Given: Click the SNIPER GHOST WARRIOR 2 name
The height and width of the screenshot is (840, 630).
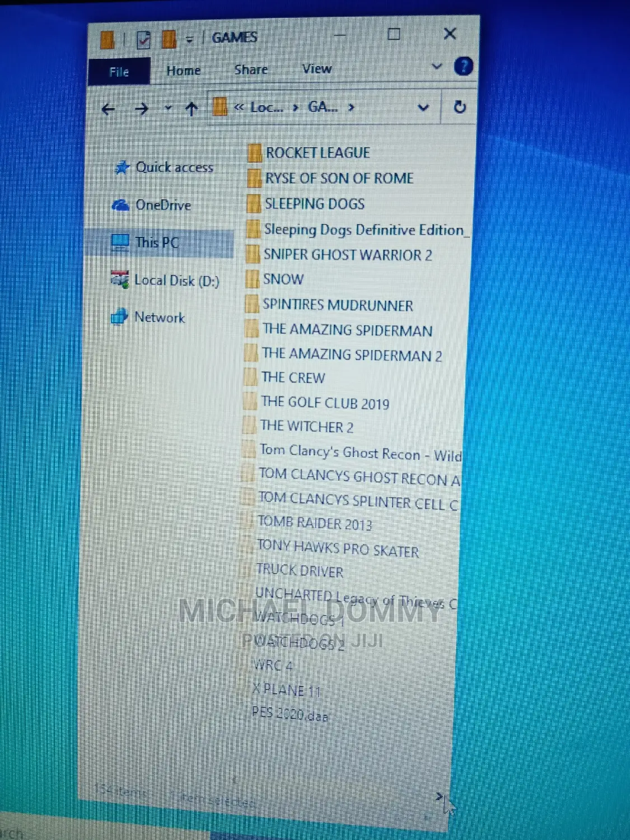Looking at the screenshot, I should 348,255.
